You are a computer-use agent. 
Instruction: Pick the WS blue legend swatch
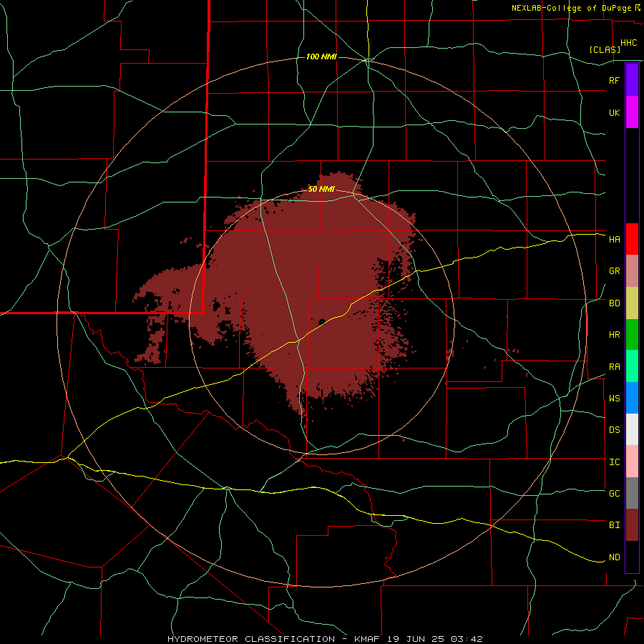point(632,398)
